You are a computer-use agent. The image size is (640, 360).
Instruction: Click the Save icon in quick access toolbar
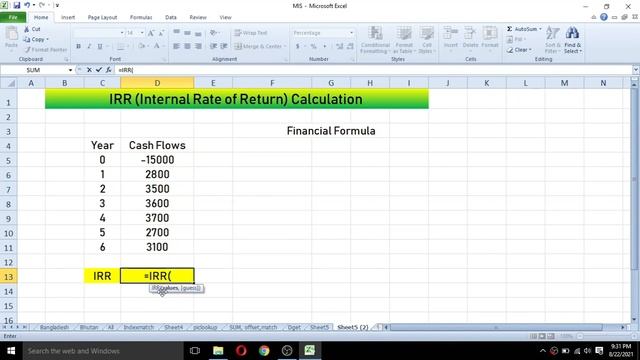click(x=17, y=5)
